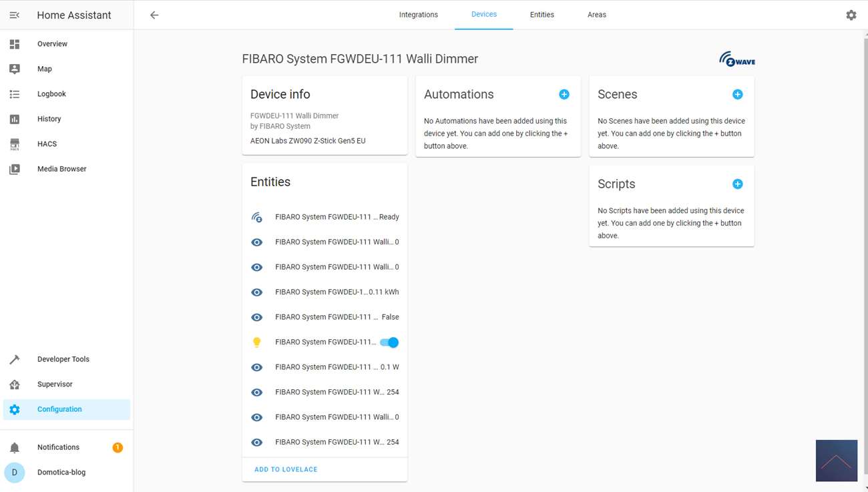
Task: Click the scroll-to-top arrow thumbnail
Action: point(836,461)
